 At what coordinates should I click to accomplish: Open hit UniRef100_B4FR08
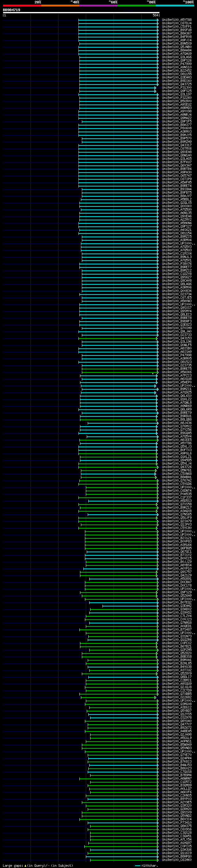(x=176, y=37)
